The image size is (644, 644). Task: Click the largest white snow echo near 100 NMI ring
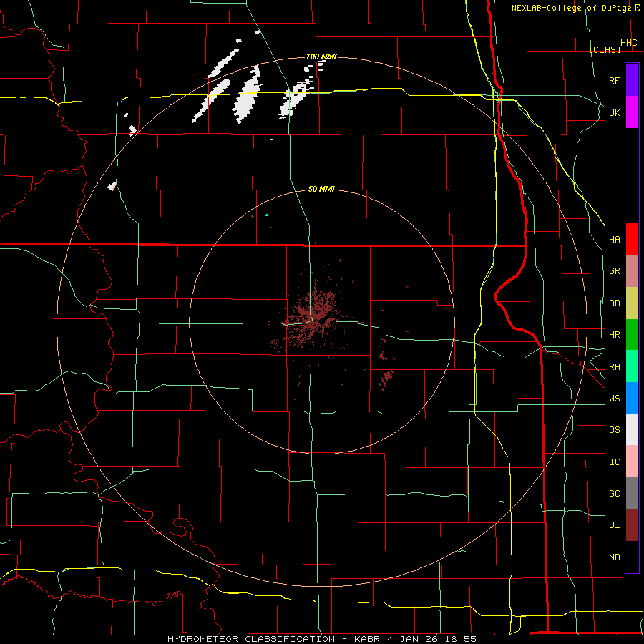click(248, 95)
